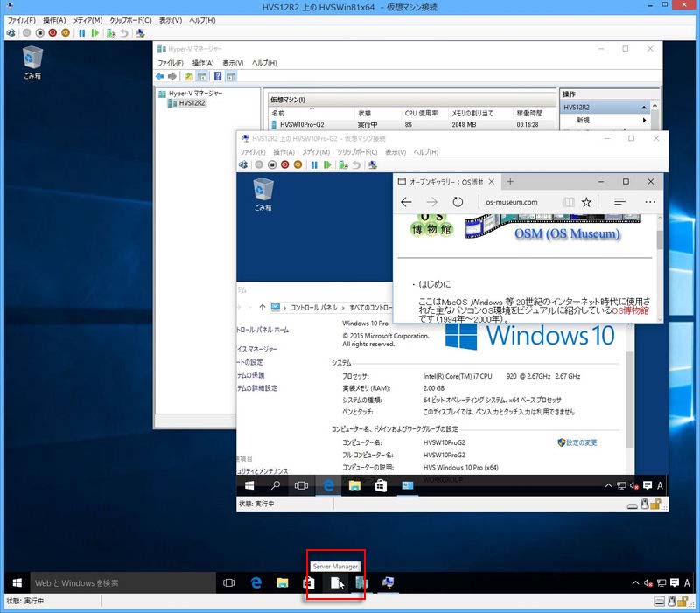
Task: Open 操作(A) menu in Hyper-V Manager window
Action: pyautogui.click(x=203, y=63)
